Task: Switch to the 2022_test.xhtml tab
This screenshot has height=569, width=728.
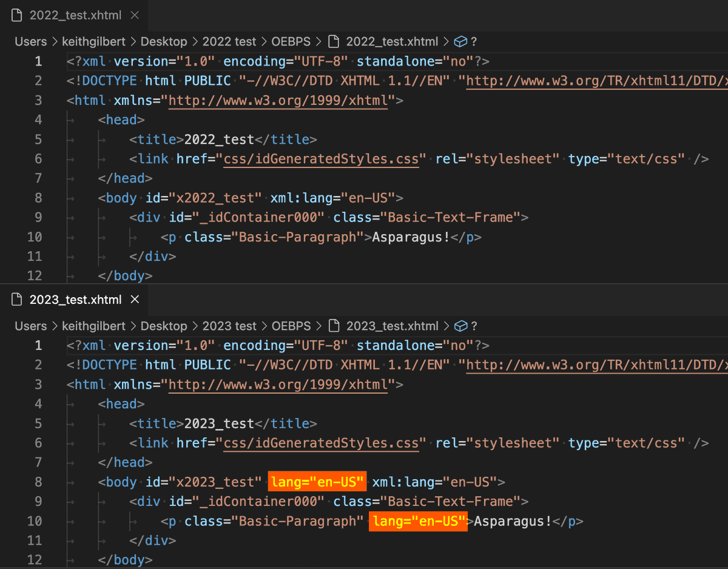Action: tap(75, 15)
